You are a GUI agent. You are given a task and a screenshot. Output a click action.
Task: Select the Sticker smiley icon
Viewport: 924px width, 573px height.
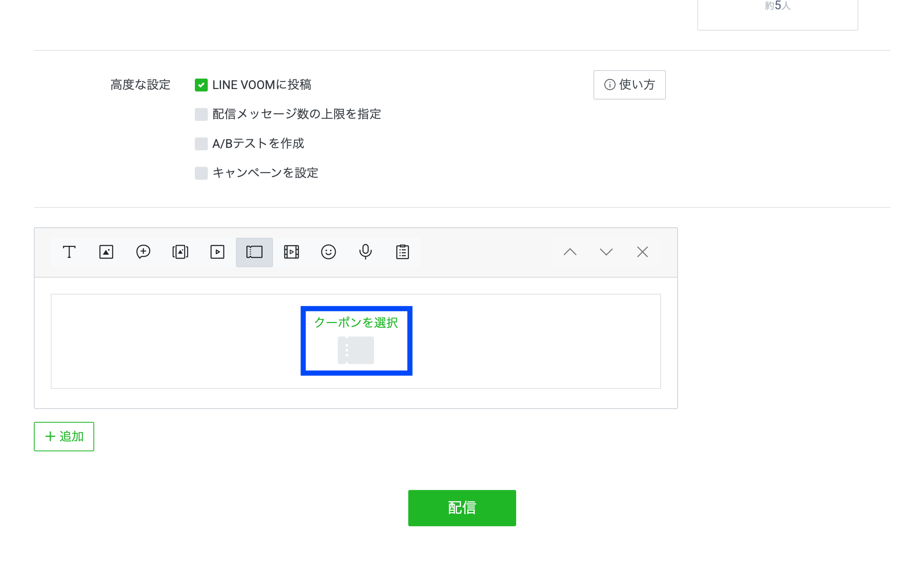click(x=329, y=252)
